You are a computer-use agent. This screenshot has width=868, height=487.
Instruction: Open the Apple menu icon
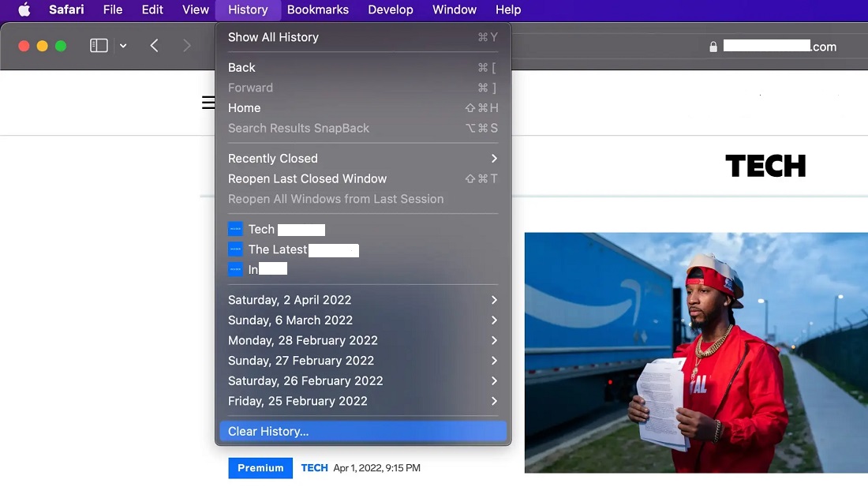[24, 10]
